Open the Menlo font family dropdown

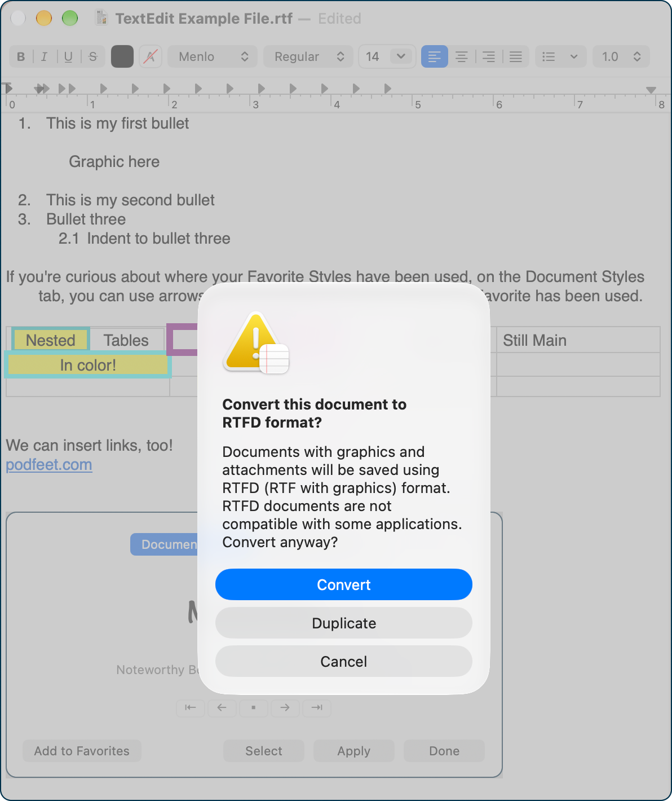pyautogui.click(x=213, y=56)
